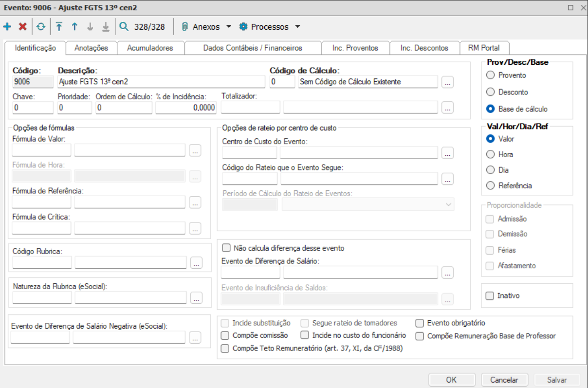This screenshot has height=388, width=588.
Task: Click the Processos gear icon
Action: click(x=243, y=27)
